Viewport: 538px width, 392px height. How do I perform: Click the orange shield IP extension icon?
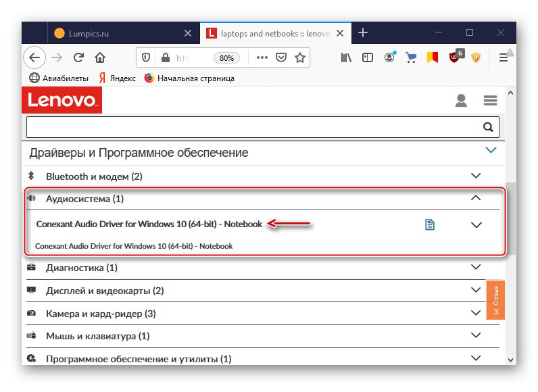point(476,57)
